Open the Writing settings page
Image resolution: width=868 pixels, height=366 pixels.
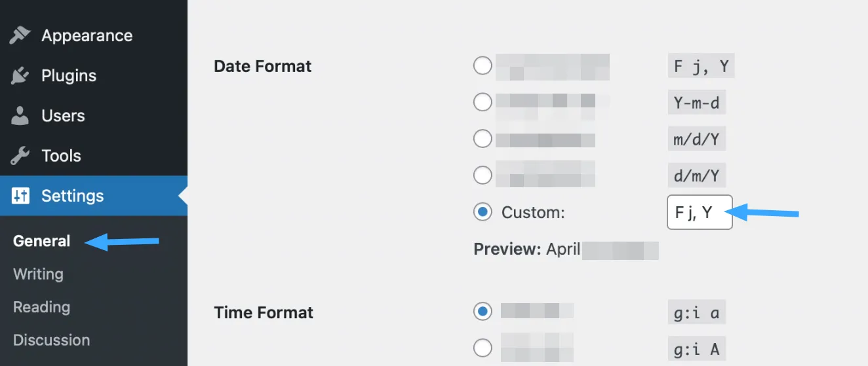coord(38,274)
